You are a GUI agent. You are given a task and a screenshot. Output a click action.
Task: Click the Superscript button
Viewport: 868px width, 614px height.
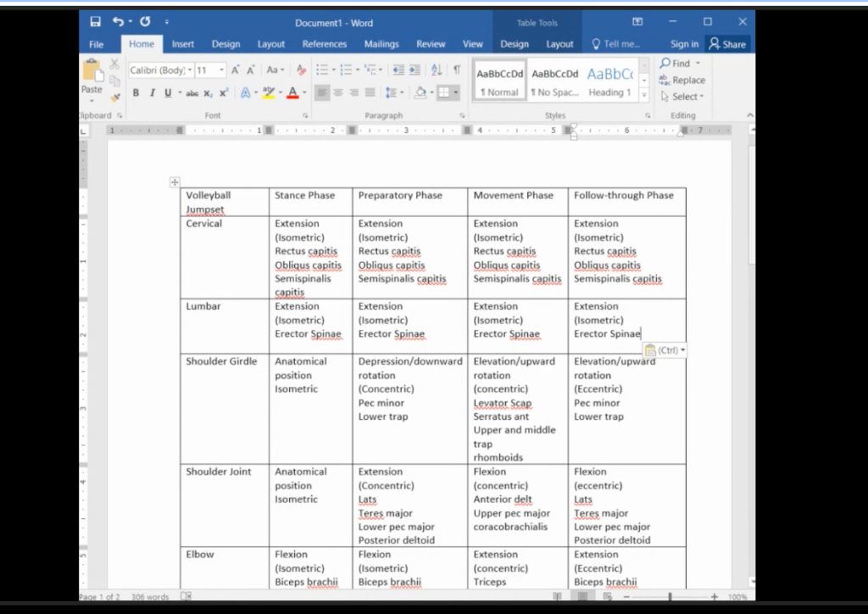pos(223,93)
